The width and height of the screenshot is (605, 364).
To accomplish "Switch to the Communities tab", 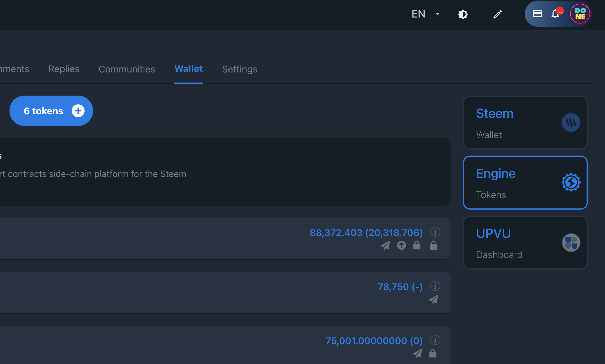I will click(127, 69).
